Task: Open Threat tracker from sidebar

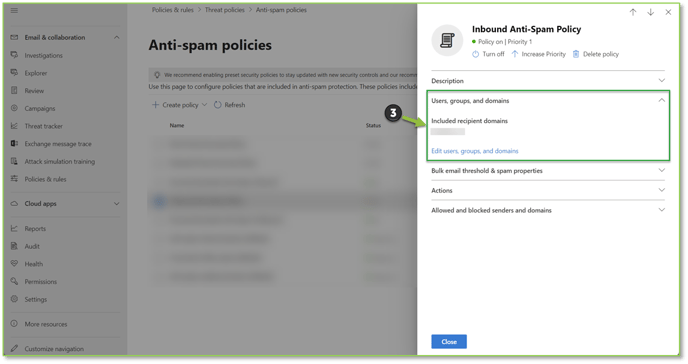Action: 43,126
